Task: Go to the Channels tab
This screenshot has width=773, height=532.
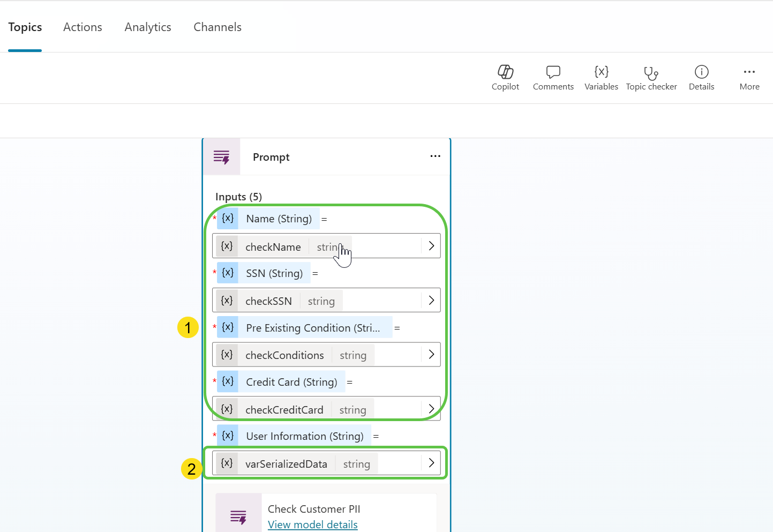Action: (217, 27)
